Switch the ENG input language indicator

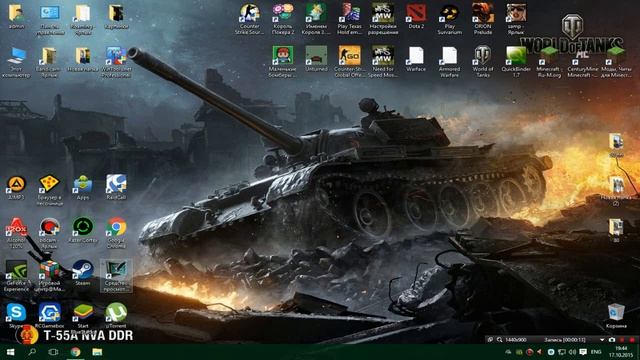point(596,352)
